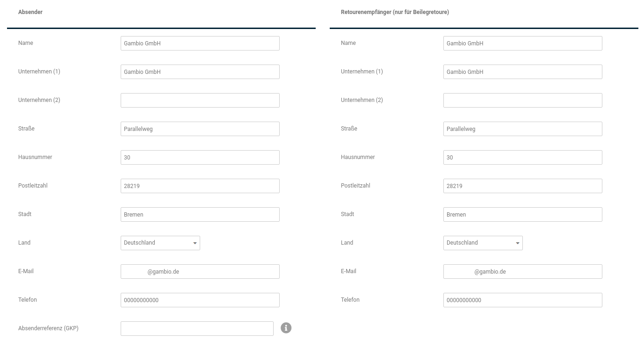Focus the Retourenempfänger E-Mail field
This screenshot has height=348, width=644.
coord(523,271)
